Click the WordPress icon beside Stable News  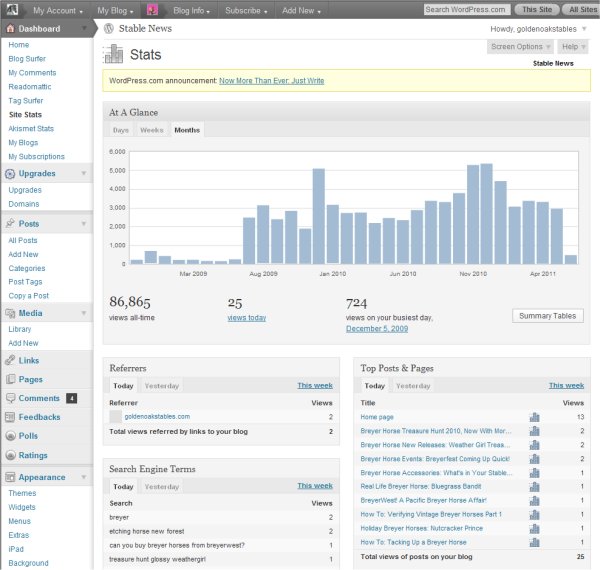[109, 28]
